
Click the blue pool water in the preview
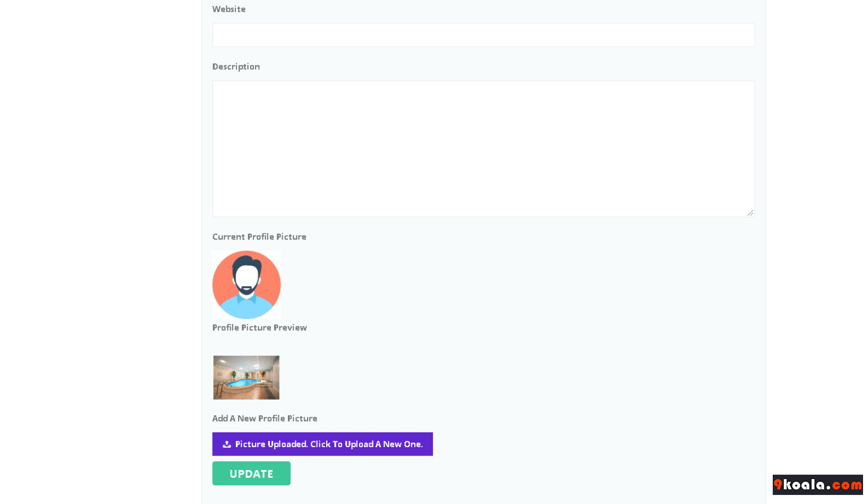(246, 383)
